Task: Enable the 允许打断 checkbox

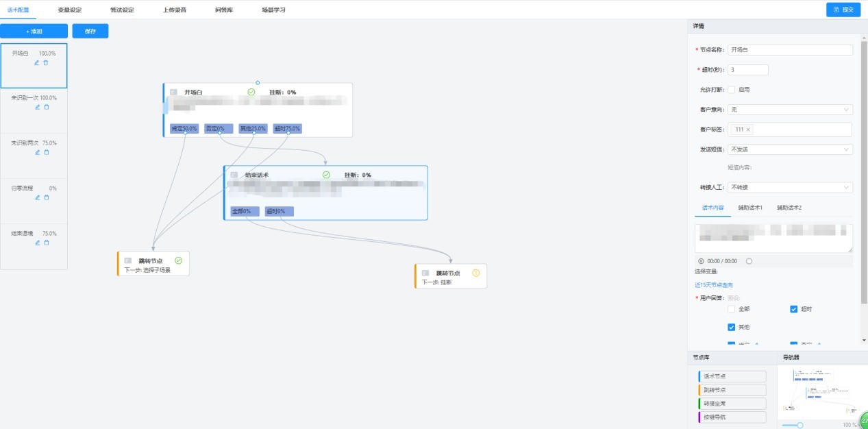Action: (x=732, y=90)
